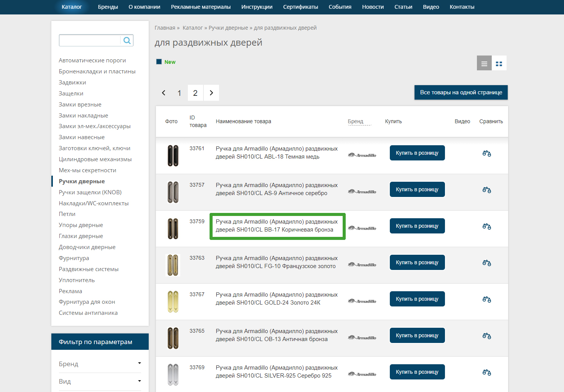Buy retail item 33763
564x392 pixels.
click(x=417, y=262)
